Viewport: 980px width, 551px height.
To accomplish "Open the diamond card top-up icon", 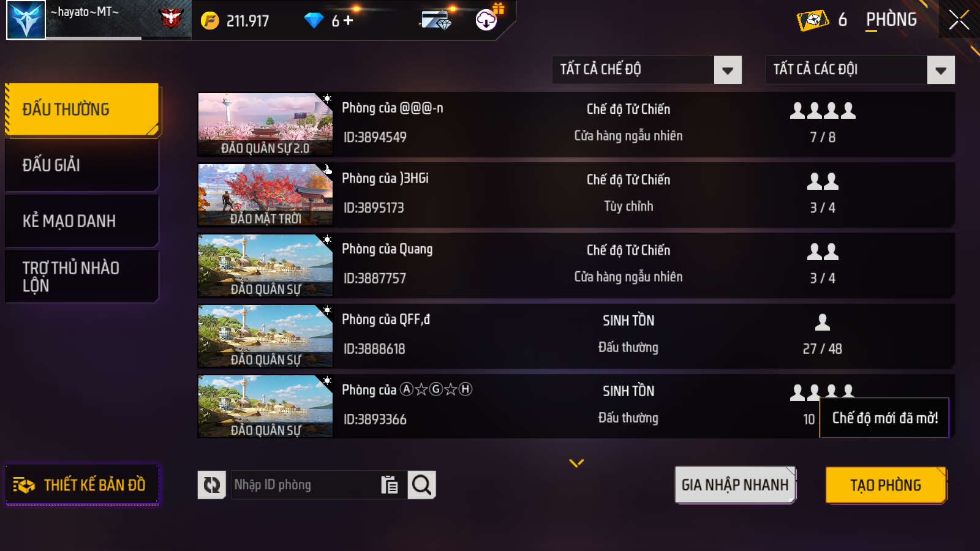I will click(x=435, y=21).
